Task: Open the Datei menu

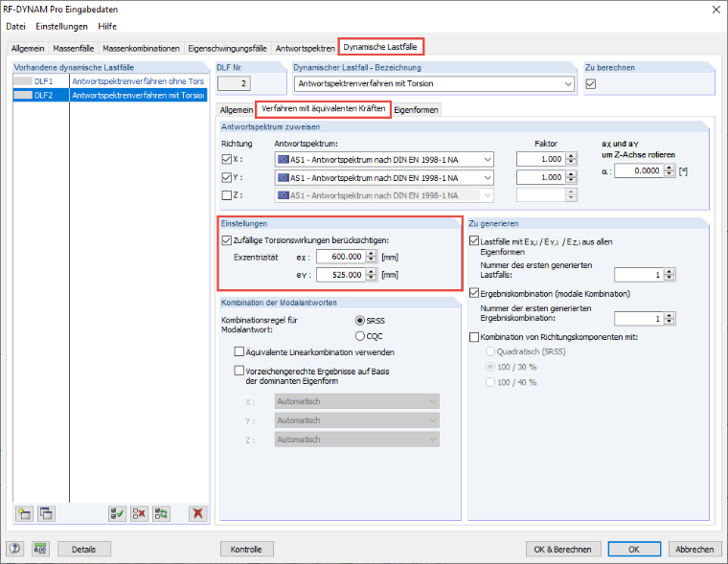Action: [x=15, y=27]
